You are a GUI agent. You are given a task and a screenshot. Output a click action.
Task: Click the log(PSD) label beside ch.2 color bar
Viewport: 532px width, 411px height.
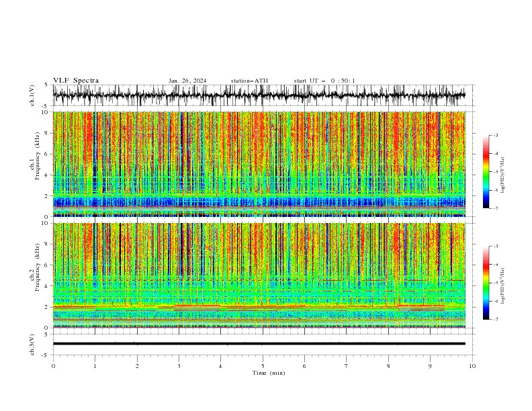click(x=503, y=285)
